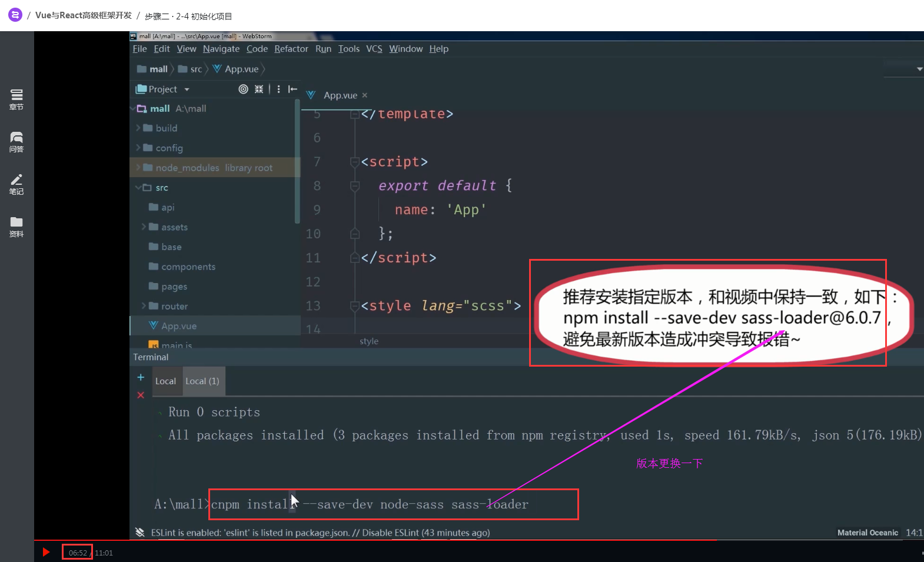Click the scroll-from-source target icon
The height and width of the screenshot is (562, 924).
tap(243, 89)
